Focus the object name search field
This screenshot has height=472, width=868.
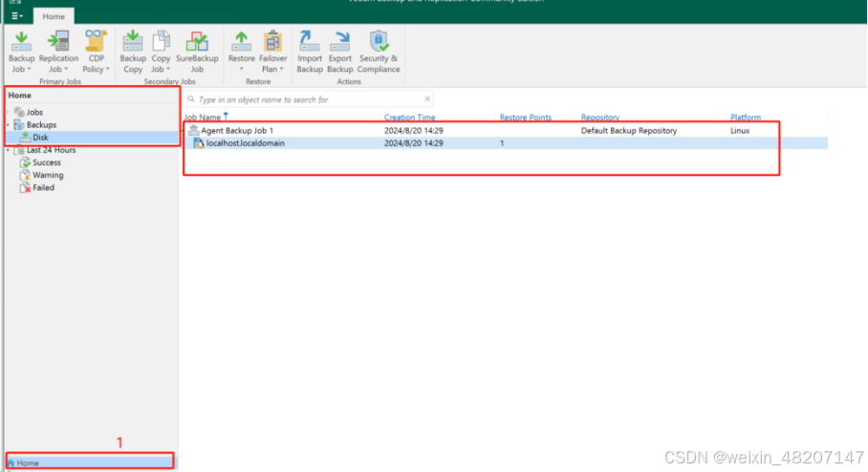tap(308, 99)
